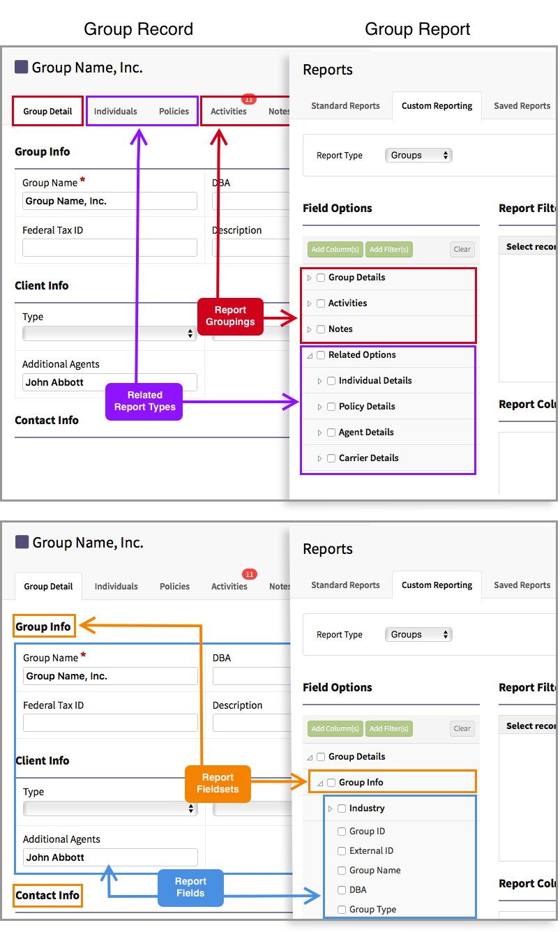560x932 pixels.
Task: Switch to the Standard Reports tab
Action: tap(345, 105)
